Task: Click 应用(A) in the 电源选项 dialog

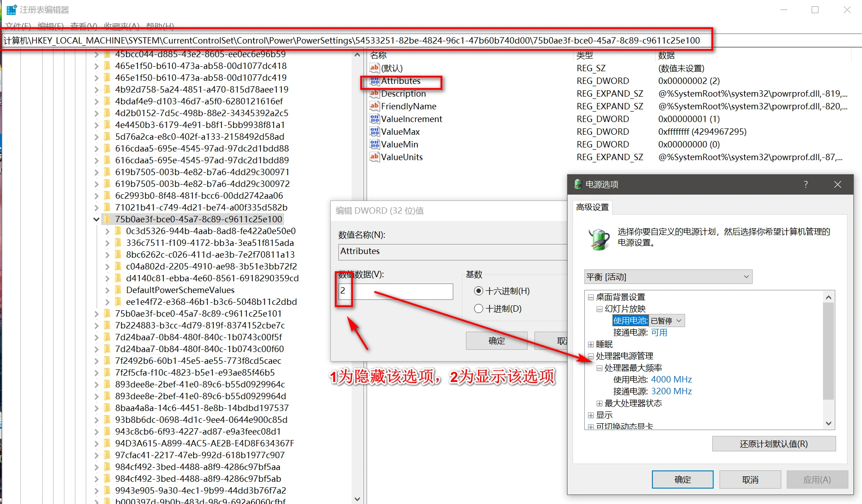Action: 817,480
